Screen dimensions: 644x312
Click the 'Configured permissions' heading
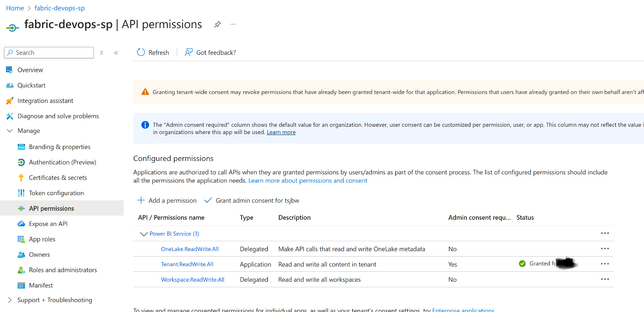tap(173, 158)
